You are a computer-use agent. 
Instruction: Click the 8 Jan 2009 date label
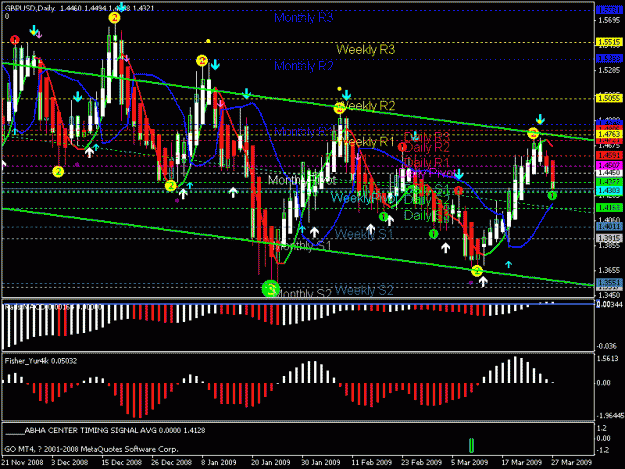219,463
